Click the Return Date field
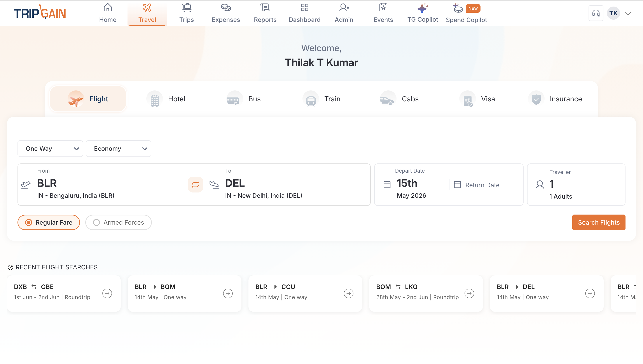Viewport: 643px width, 364px height. click(x=482, y=185)
